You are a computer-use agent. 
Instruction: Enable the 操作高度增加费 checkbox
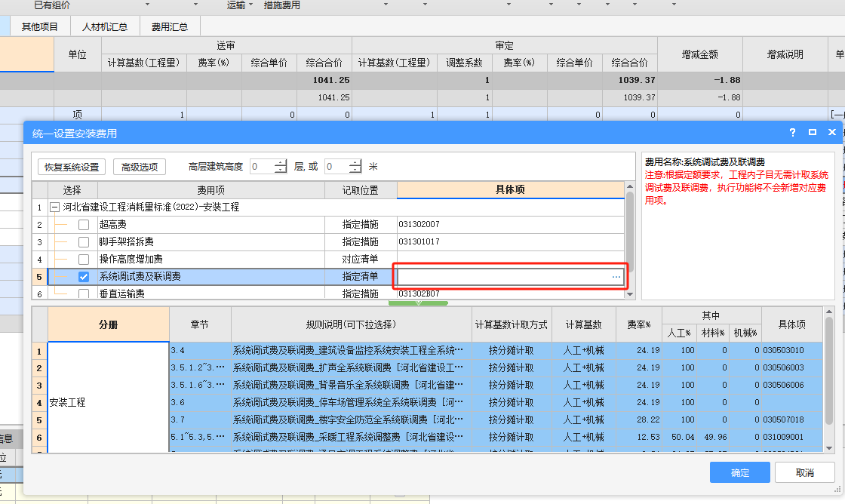tap(84, 260)
